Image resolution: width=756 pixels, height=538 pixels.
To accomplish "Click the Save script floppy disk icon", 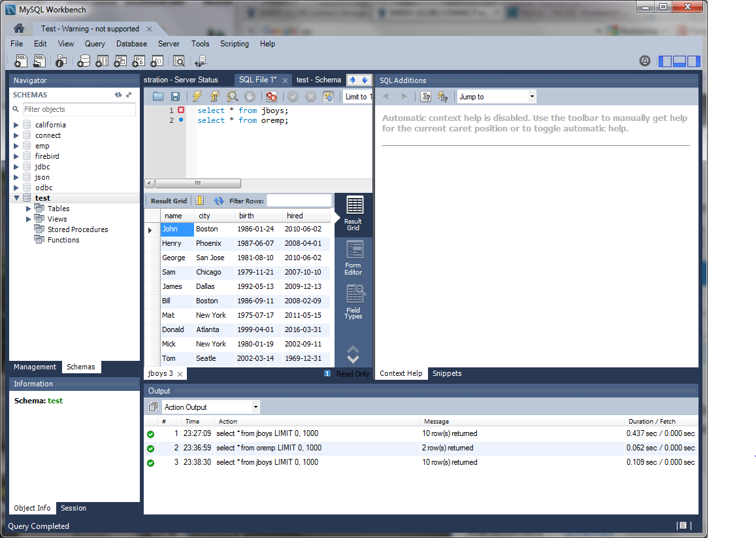I will [x=175, y=97].
